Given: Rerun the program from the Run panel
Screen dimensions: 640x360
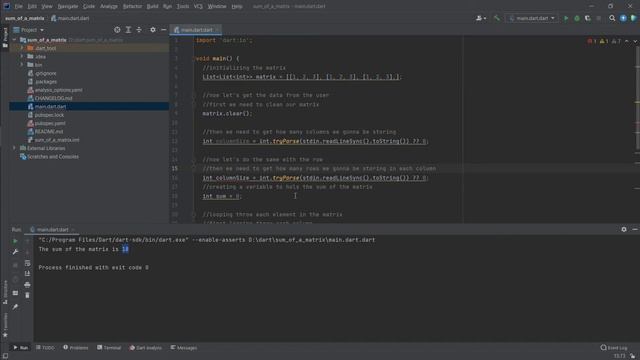Looking at the screenshot, I should 15,241.
